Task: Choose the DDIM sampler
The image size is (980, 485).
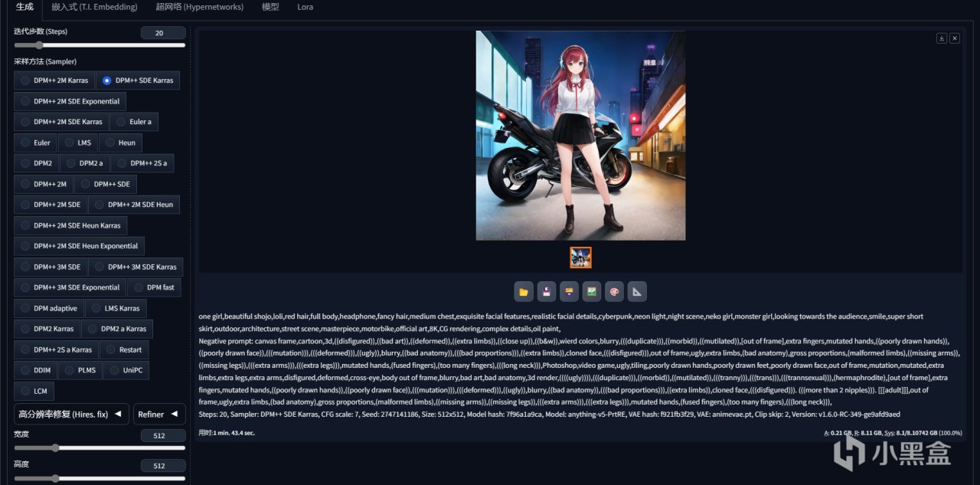Action: pyautogui.click(x=35, y=370)
